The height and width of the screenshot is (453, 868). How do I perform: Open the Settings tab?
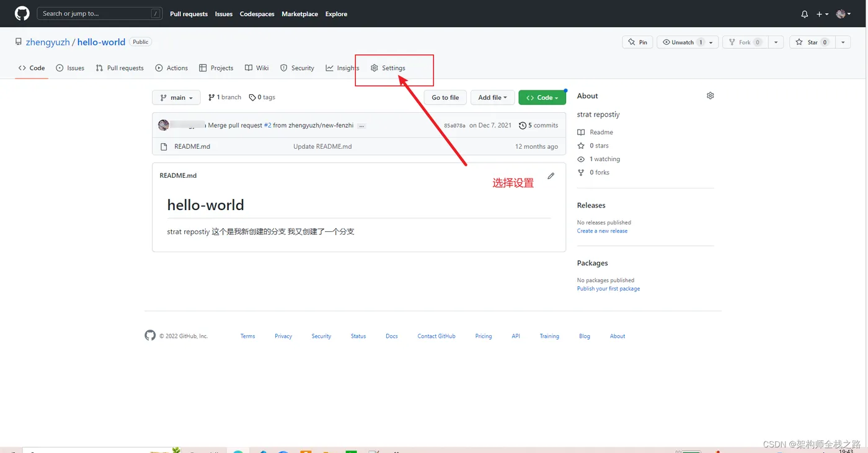click(388, 68)
